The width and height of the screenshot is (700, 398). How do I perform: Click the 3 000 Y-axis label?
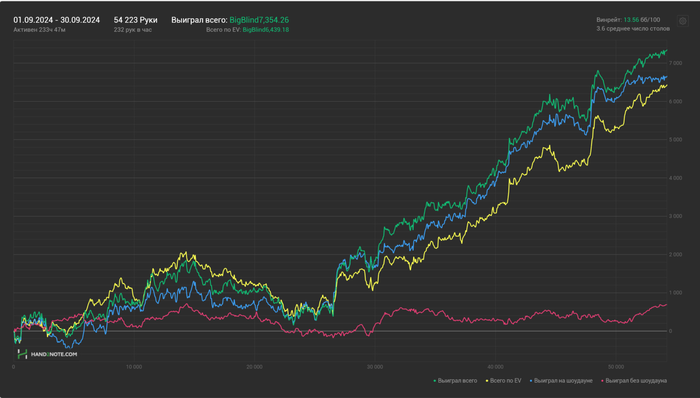click(x=675, y=216)
